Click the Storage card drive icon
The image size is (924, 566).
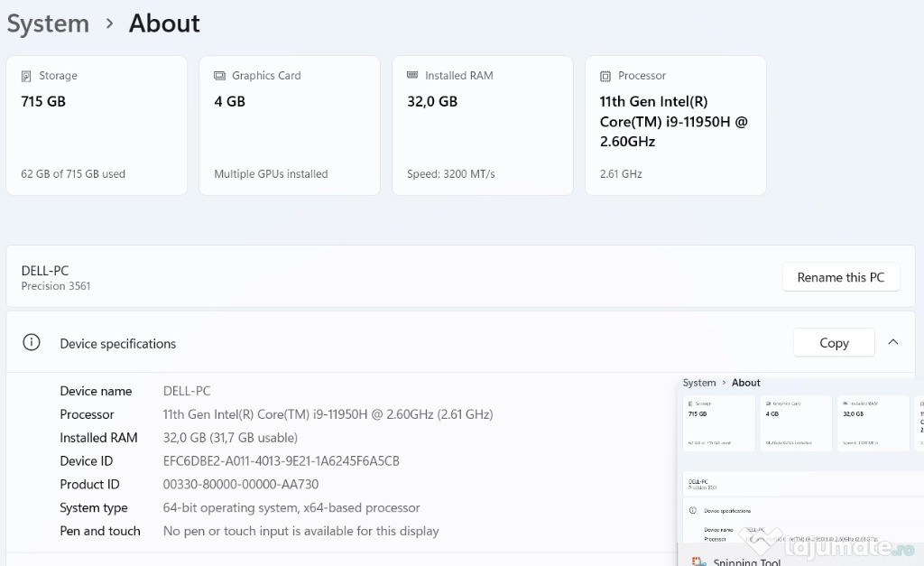pyautogui.click(x=26, y=76)
